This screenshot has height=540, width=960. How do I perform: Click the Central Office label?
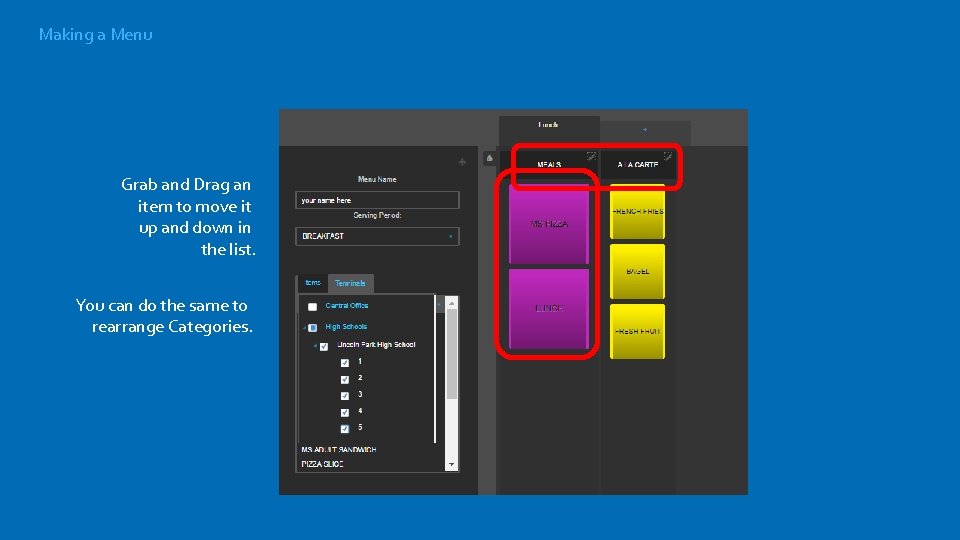tap(347, 306)
